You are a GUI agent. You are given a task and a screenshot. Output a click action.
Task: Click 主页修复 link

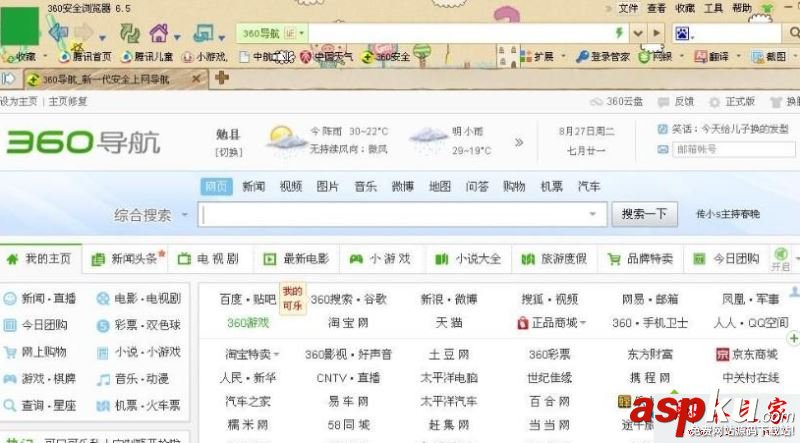tap(68, 101)
